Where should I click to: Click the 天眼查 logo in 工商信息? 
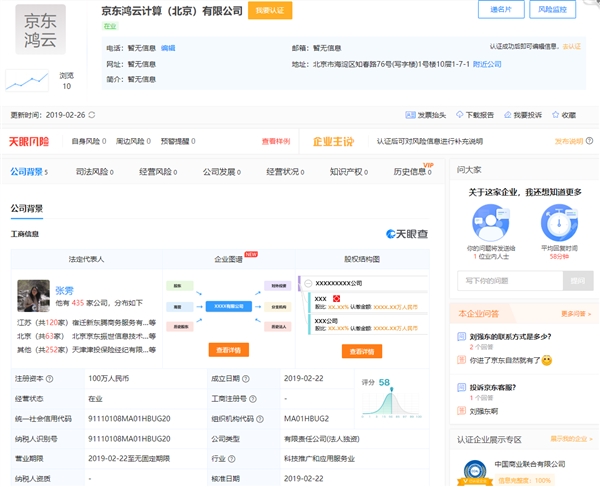(x=406, y=234)
